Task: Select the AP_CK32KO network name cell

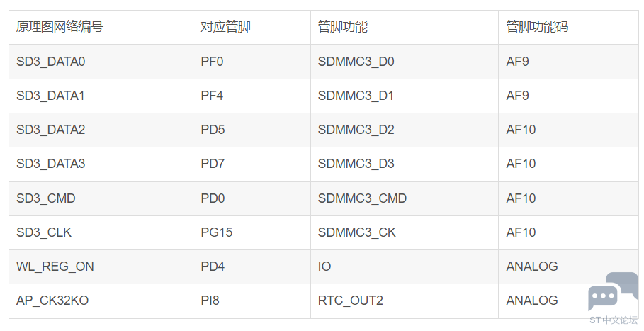Action: click(101, 301)
